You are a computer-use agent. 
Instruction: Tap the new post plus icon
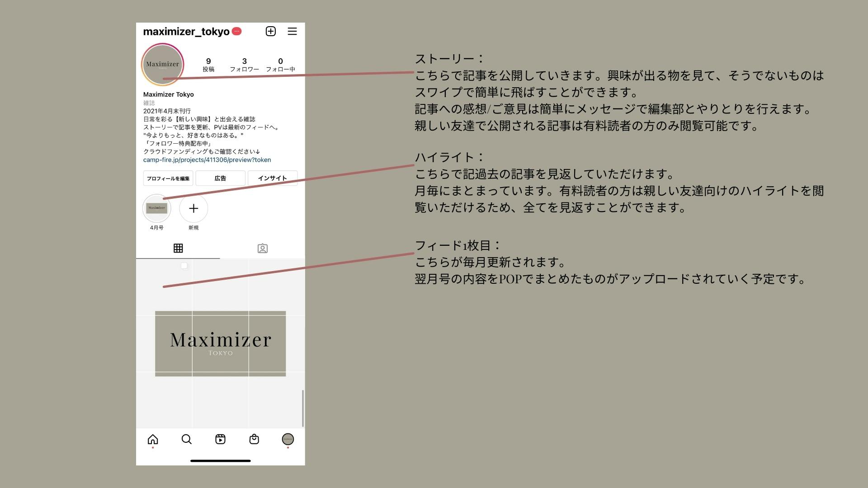point(270,31)
